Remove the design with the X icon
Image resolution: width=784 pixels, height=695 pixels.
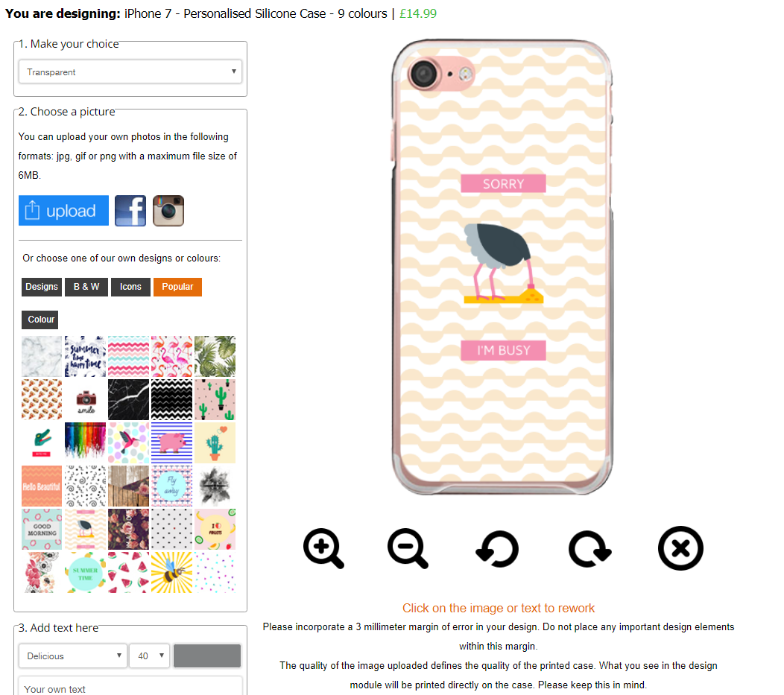tap(680, 548)
